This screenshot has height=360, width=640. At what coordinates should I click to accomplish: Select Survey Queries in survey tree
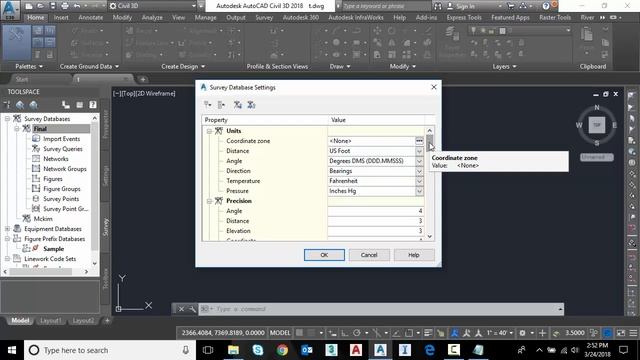tap(63, 149)
